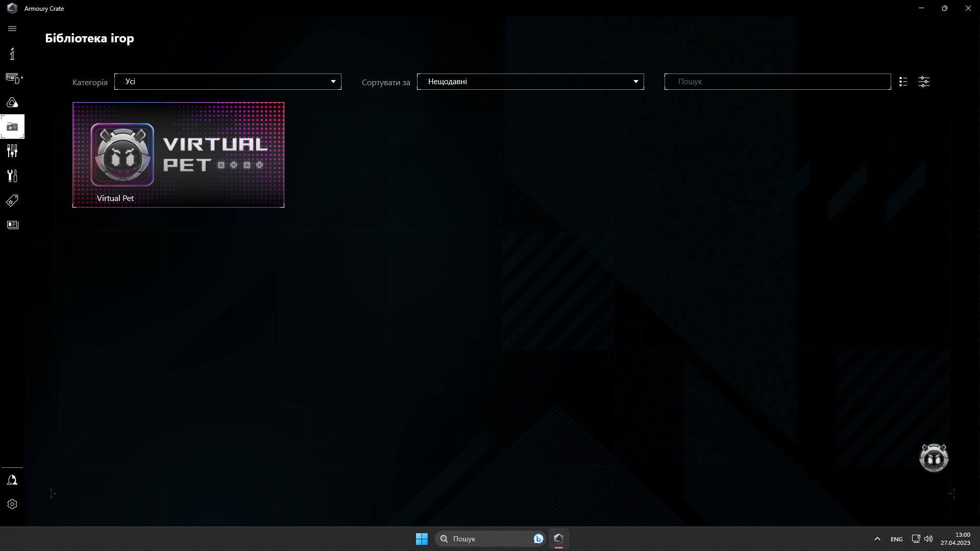The width and height of the screenshot is (980, 551).
Task: Click the Armoury Crate logo in title bar
Action: point(12,8)
